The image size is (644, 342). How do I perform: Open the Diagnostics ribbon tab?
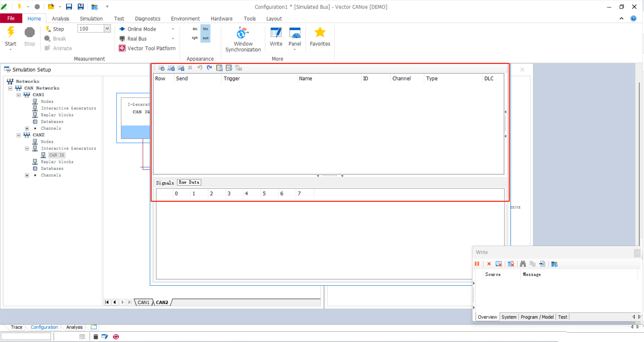(148, 19)
